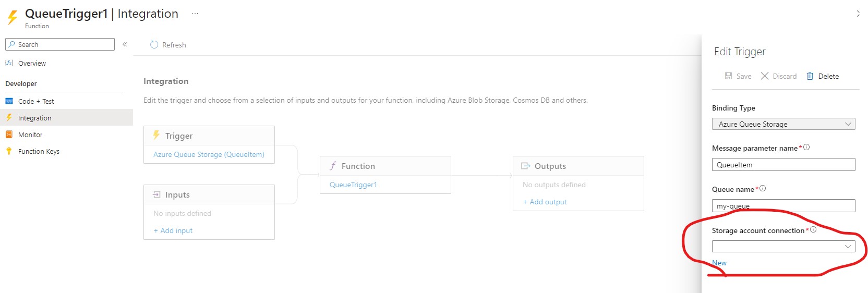The width and height of the screenshot is (868, 293).
Task: Click the Add output link
Action: point(545,202)
